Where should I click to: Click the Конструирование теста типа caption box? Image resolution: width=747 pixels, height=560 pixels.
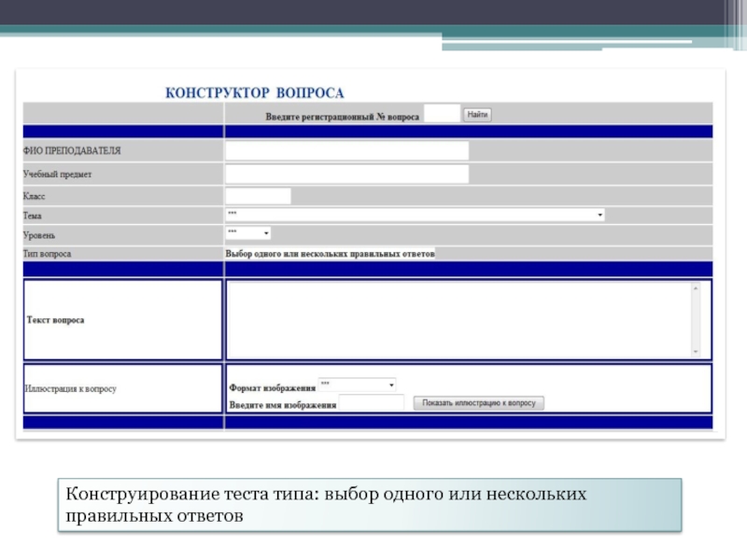pyautogui.click(x=370, y=505)
